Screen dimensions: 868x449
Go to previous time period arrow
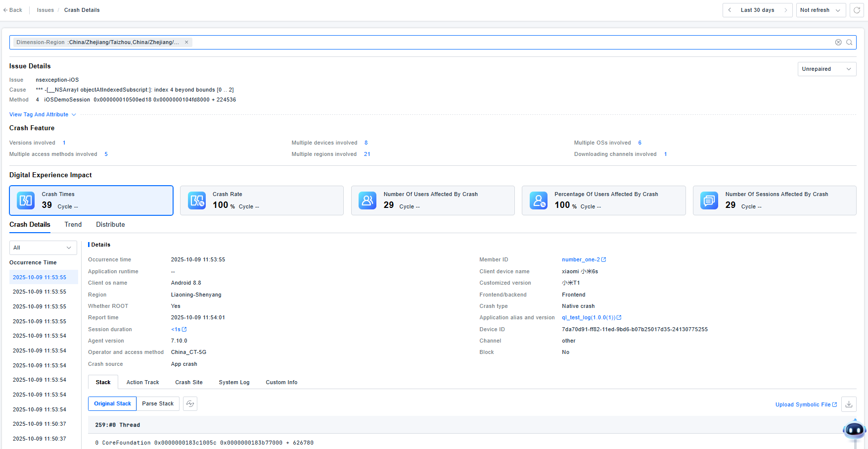[730, 10]
